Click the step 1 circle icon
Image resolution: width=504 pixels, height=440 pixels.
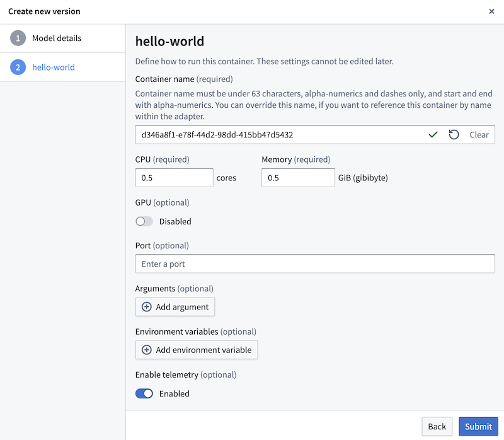click(18, 38)
